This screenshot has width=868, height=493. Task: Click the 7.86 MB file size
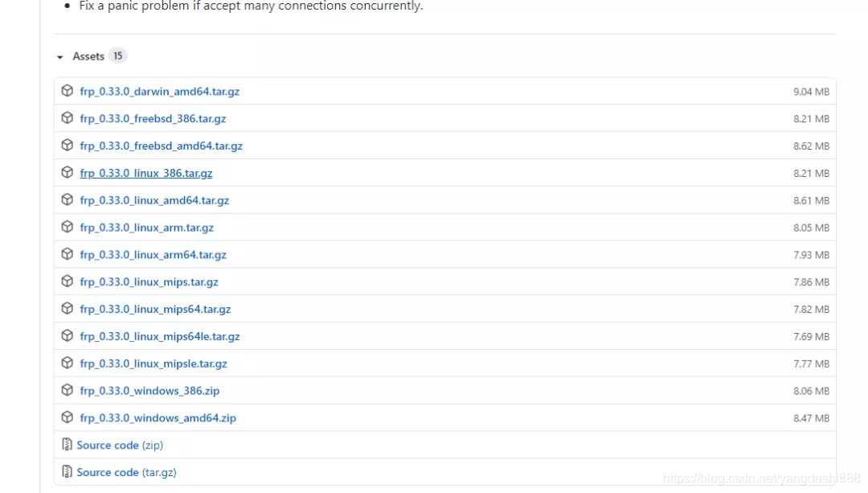point(811,281)
